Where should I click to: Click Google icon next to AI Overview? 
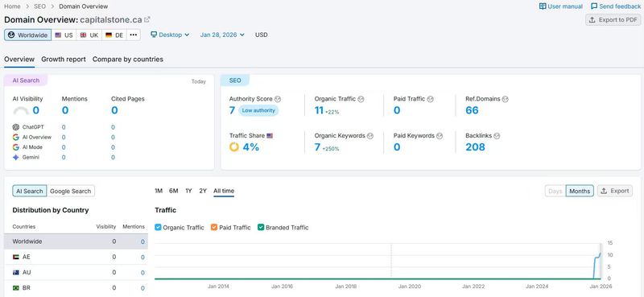point(16,137)
